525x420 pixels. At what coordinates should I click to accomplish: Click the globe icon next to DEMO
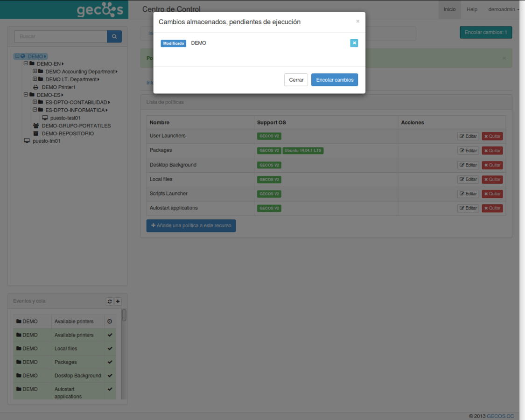[x=22, y=56]
